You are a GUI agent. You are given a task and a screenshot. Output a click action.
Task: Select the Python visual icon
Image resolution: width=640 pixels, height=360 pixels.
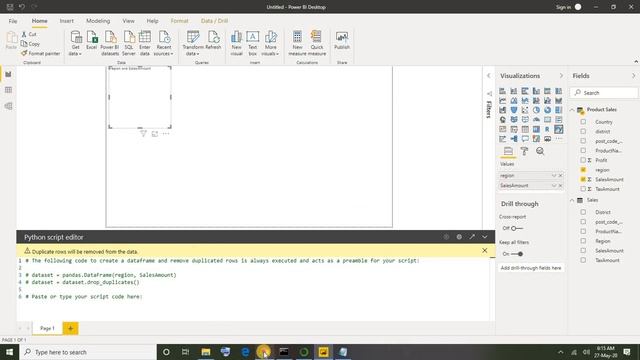[x=558, y=129]
